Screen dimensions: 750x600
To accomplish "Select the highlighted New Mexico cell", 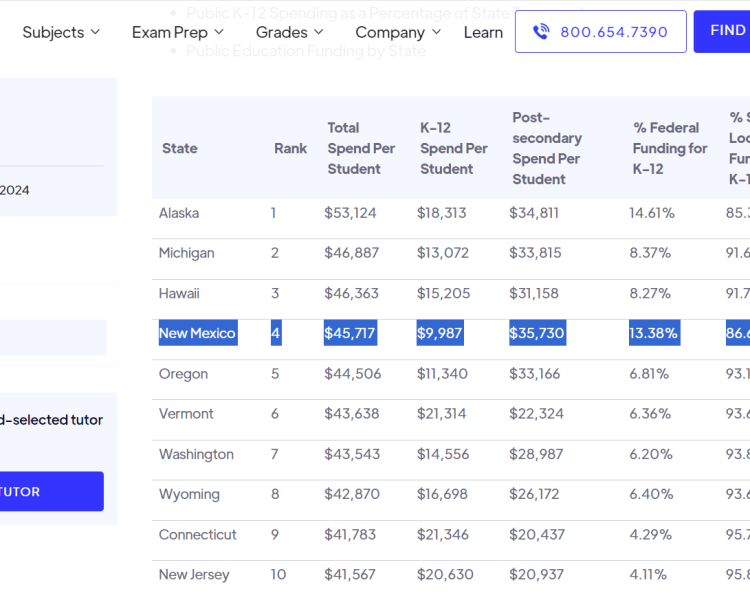I will point(197,333).
